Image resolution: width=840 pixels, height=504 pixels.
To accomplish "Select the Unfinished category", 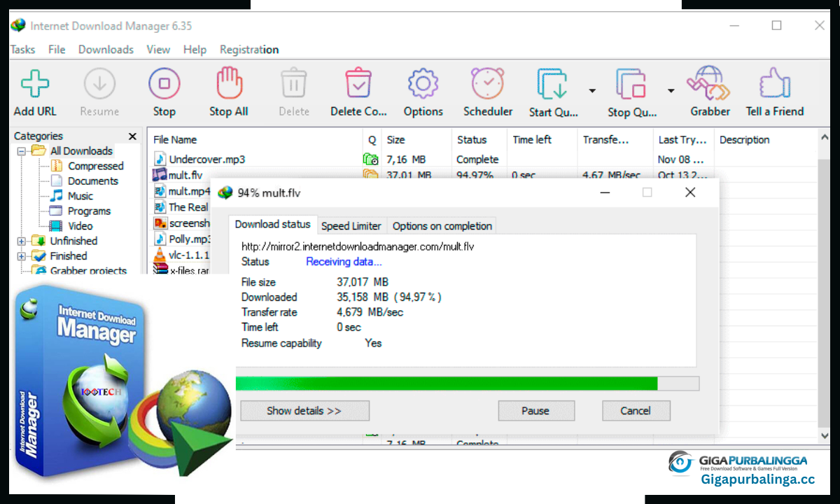I will 73,241.
